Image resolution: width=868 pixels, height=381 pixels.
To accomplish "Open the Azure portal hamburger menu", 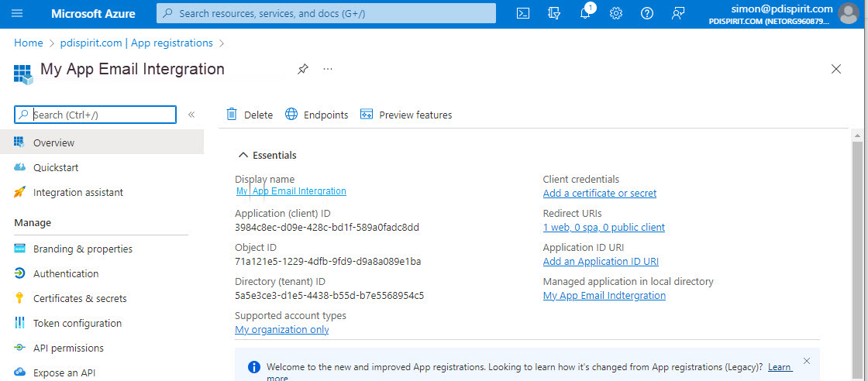I will pyautogui.click(x=17, y=13).
